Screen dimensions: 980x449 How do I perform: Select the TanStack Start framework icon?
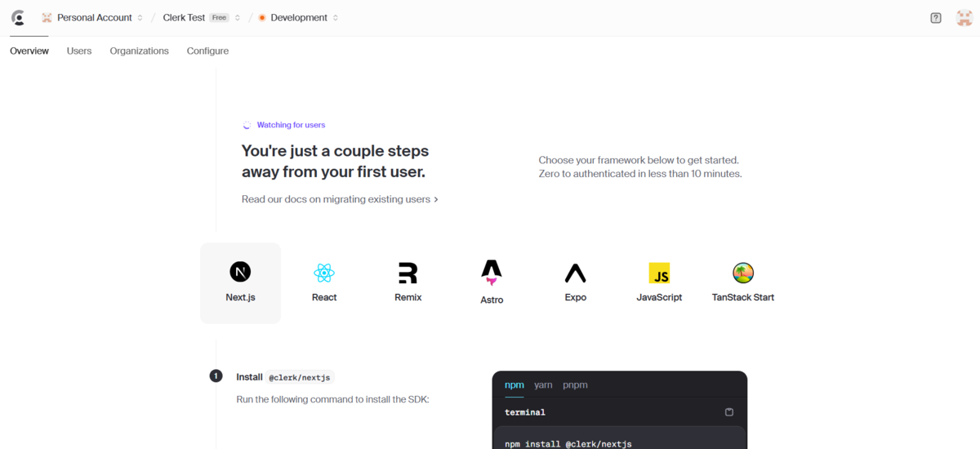click(x=743, y=273)
